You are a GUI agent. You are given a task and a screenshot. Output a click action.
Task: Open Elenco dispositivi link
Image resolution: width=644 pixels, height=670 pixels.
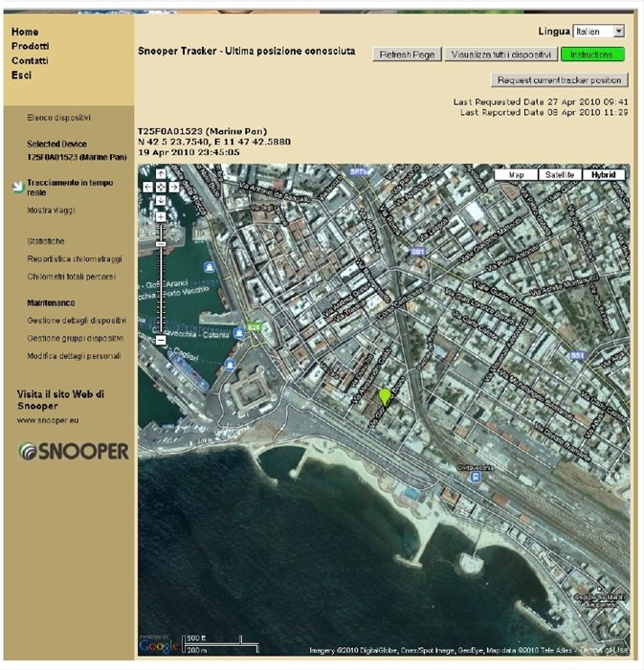click(59, 118)
